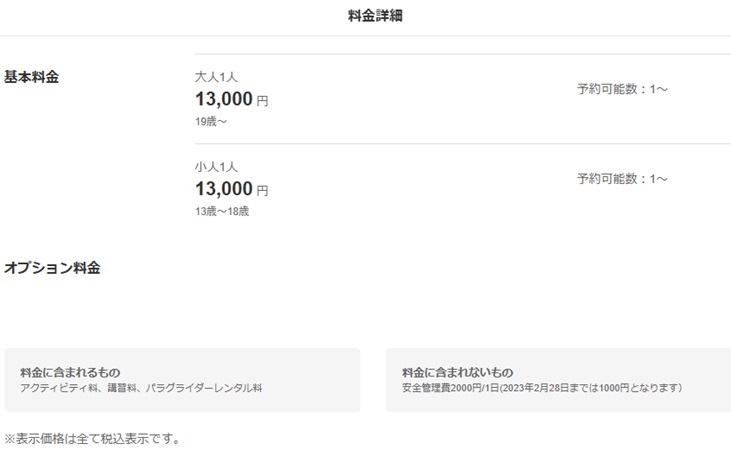Select the 13歳～18歳 age range text
The width and height of the screenshot is (731, 450).
click(x=222, y=212)
